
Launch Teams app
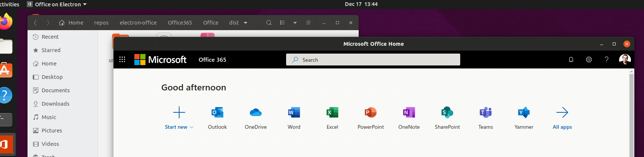486,118
